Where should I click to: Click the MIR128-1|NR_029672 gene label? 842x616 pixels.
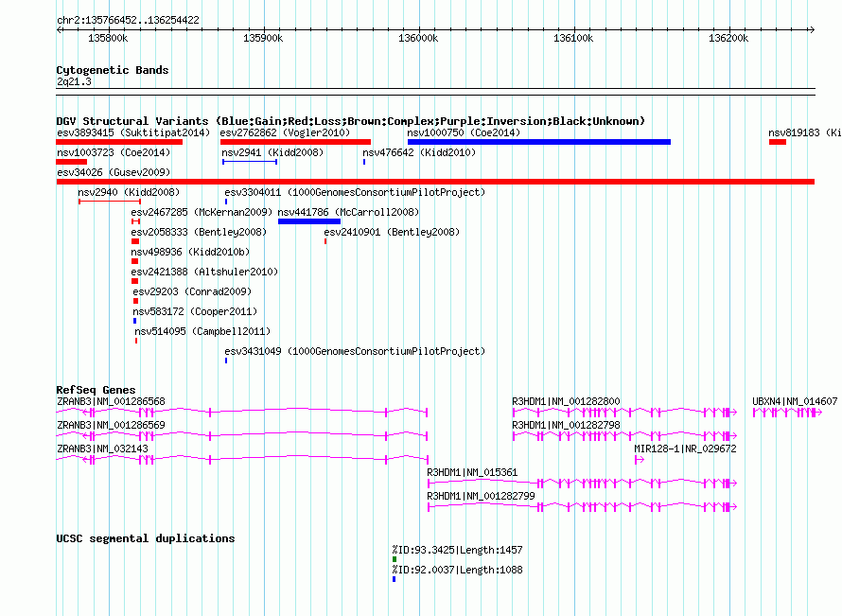pyautogui.click(x=685, y=449)
